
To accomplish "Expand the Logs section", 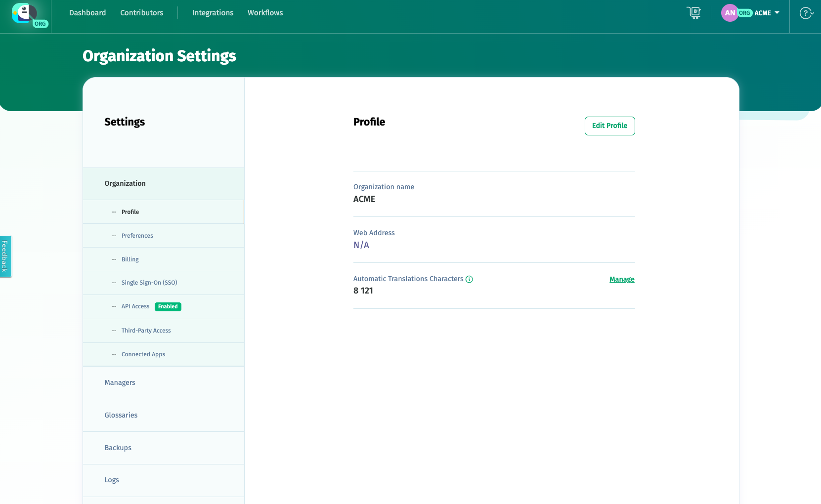I will (x=164, y=480).
